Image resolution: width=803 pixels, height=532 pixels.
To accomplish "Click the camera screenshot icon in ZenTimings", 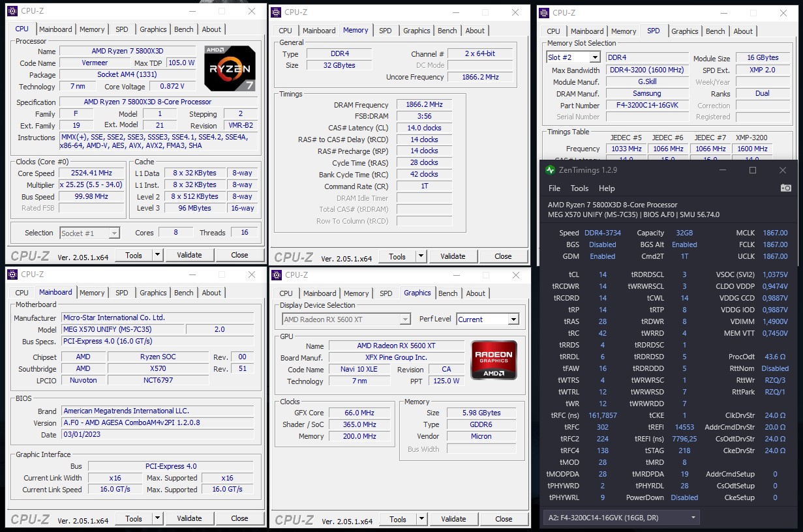I will point(785,188).
